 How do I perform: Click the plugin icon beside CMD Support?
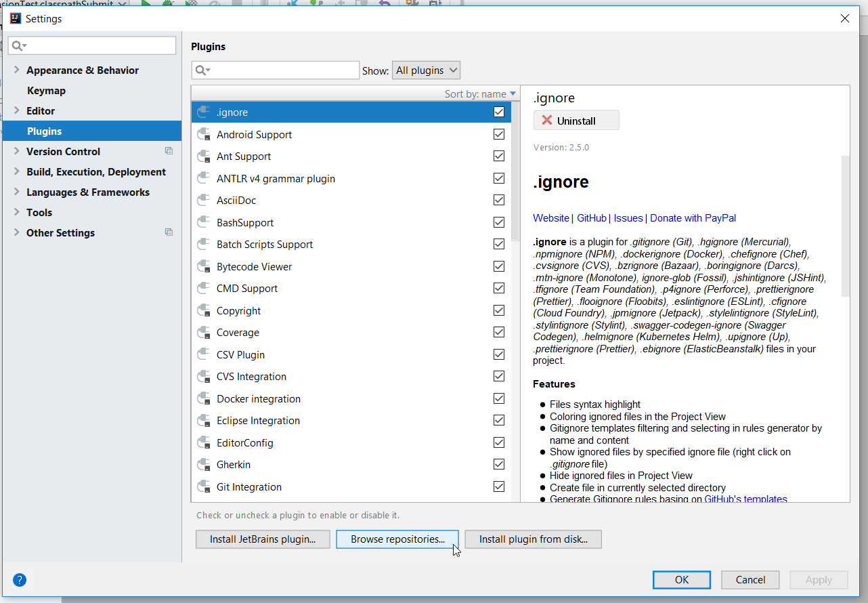(x=202, y=289)
